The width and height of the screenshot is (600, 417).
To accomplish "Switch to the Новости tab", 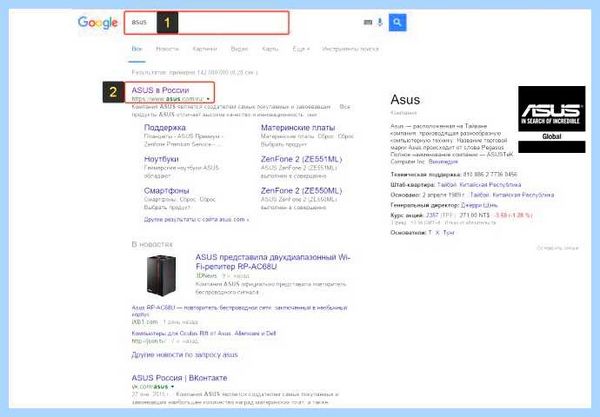I will click(167, 49).
